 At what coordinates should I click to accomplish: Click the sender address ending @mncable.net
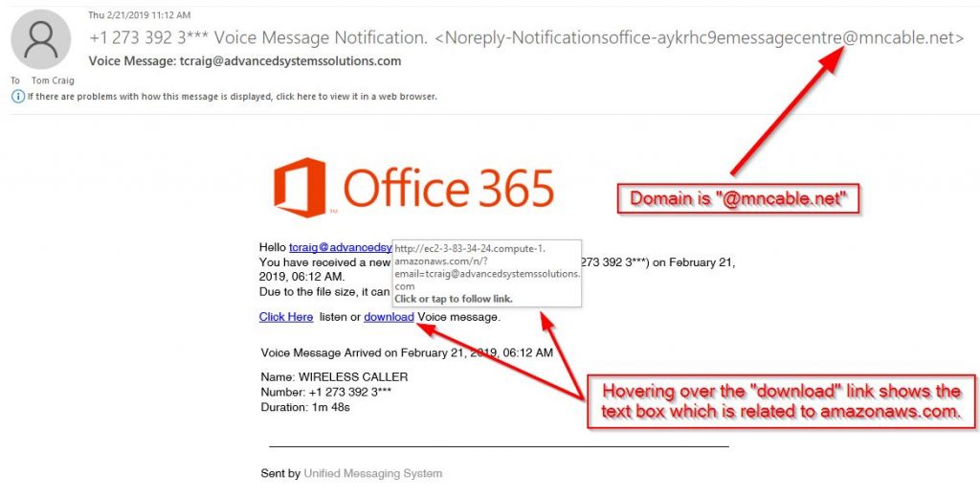(x=700, y=38)
